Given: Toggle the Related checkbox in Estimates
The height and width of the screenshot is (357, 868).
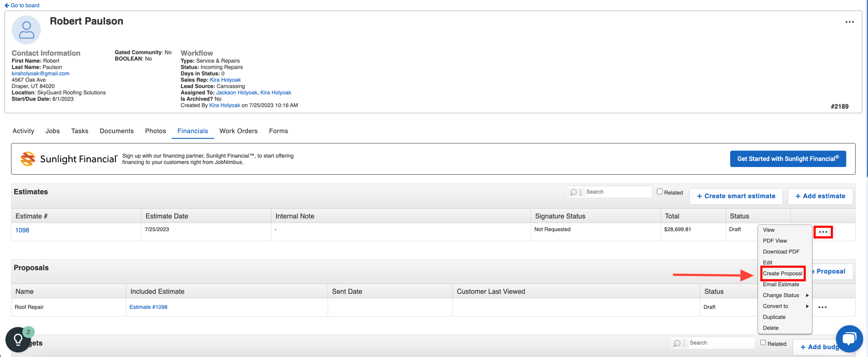Looking at the screenshot, I should click(x=659, y=192).
